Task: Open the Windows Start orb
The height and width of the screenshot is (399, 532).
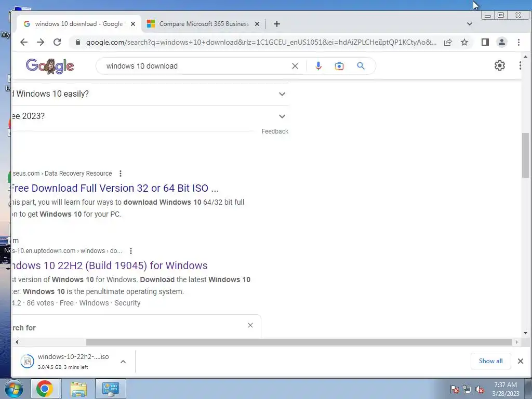Action: [x=14, y=389]
